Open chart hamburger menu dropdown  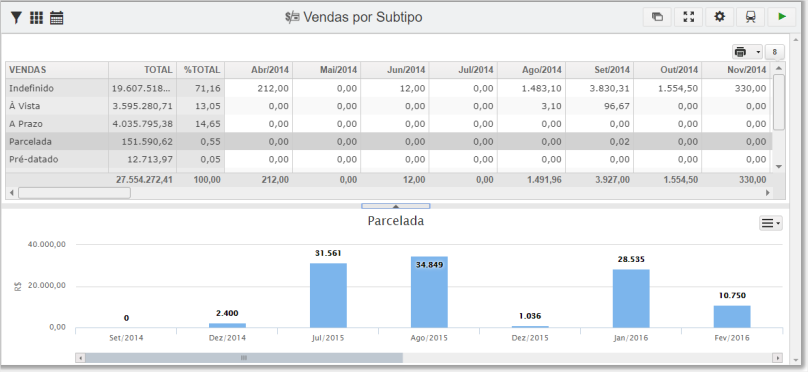click(770, 223)
